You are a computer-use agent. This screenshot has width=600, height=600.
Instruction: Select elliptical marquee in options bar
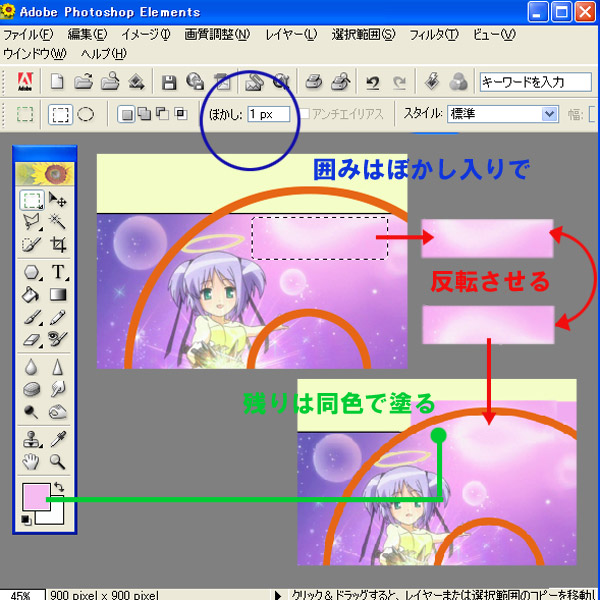point(85,114)
